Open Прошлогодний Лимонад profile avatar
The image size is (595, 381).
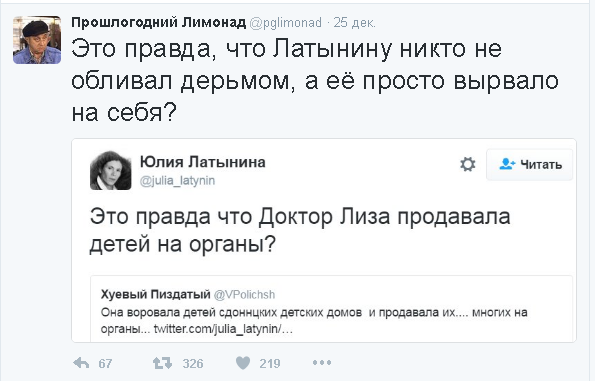pyautogui.click(x=37, y=40)
